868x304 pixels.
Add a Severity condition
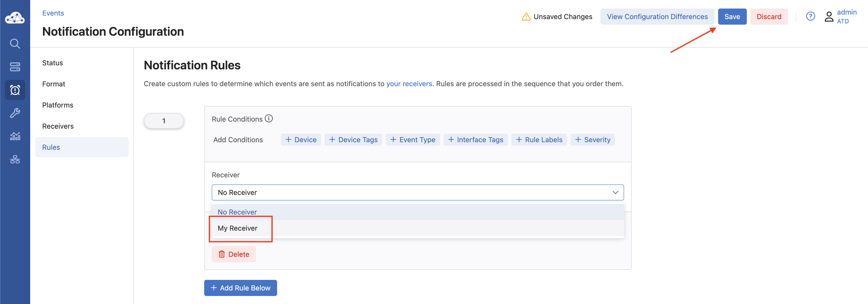(x=592, y=140)
